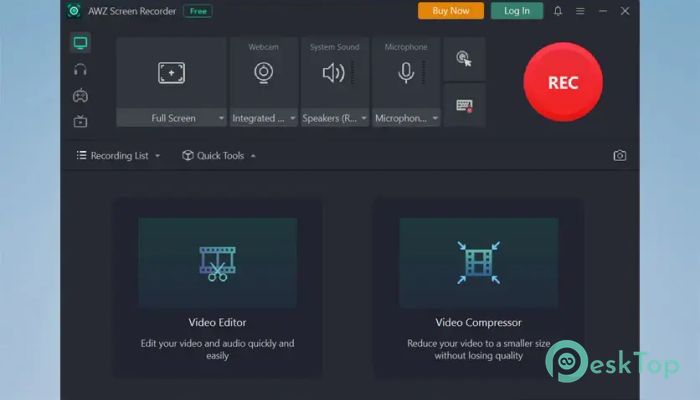
Task: Select the TV-shaped icon in the left sidebar
Action: click(x=80, y=121)
